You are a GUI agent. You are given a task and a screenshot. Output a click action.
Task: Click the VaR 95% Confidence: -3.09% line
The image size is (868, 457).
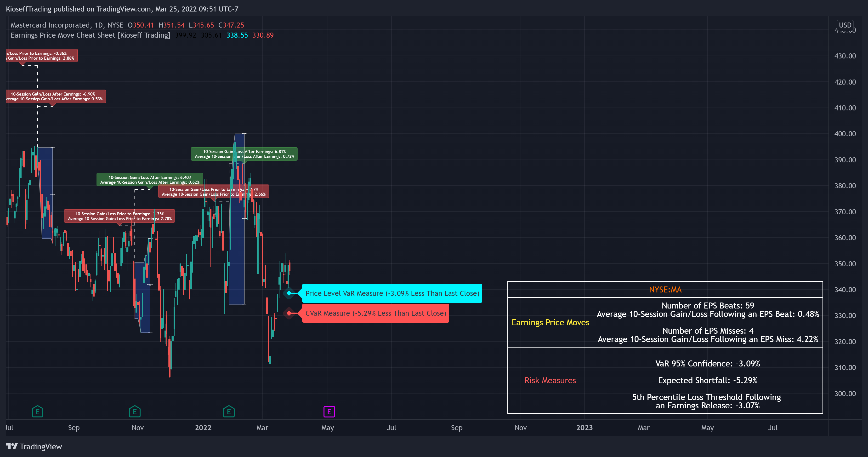tap(708, 363)
